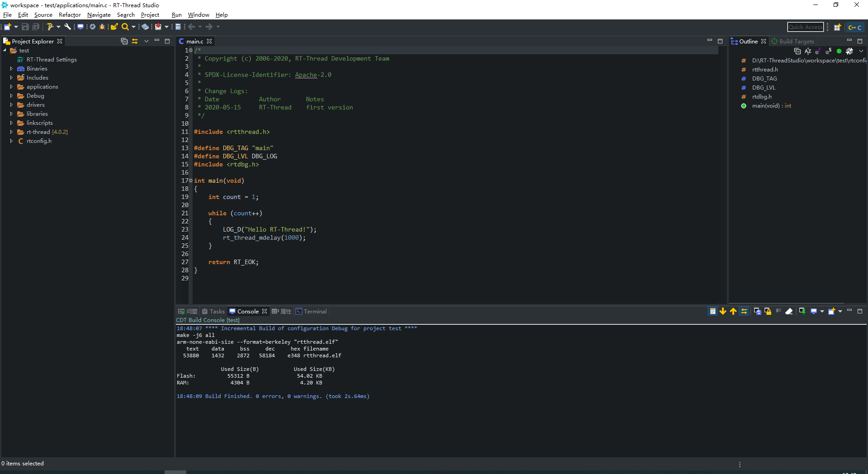The image size is (868, 474).
Task: Click the Open Perspective icon
Action: tap(837, 27)
